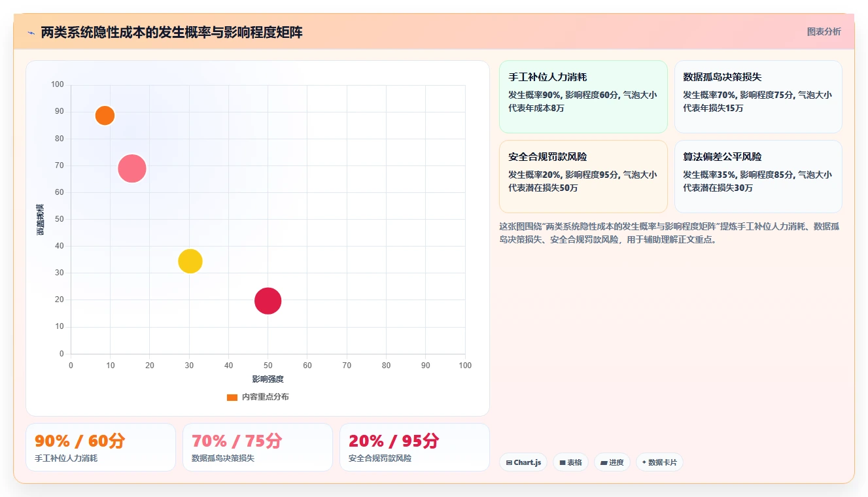The width and height of the screenshot is (868, 497).
Task: Click the y-axis title beside the chart
Action: [41, 220]
